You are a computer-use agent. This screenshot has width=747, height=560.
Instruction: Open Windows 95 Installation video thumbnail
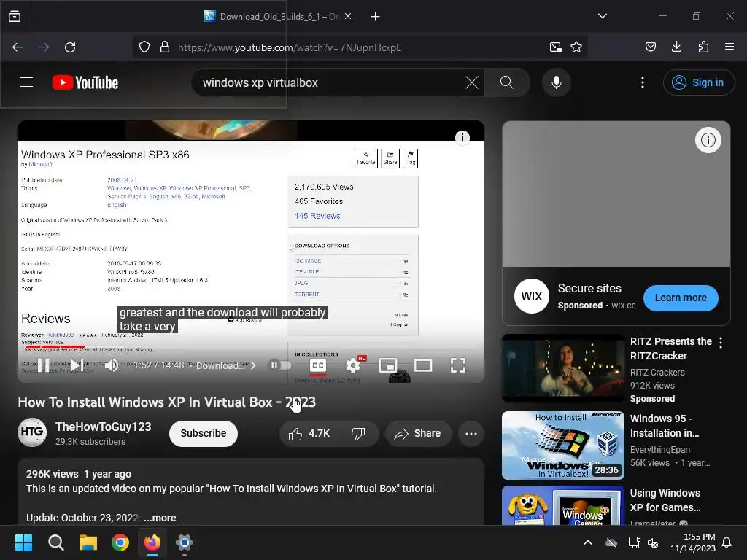coord(562,446)
